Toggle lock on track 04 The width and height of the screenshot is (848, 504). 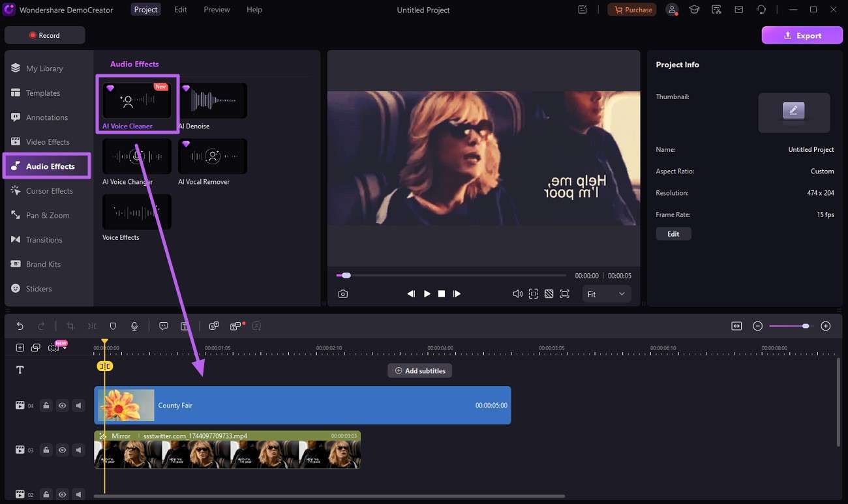(46, 406)
